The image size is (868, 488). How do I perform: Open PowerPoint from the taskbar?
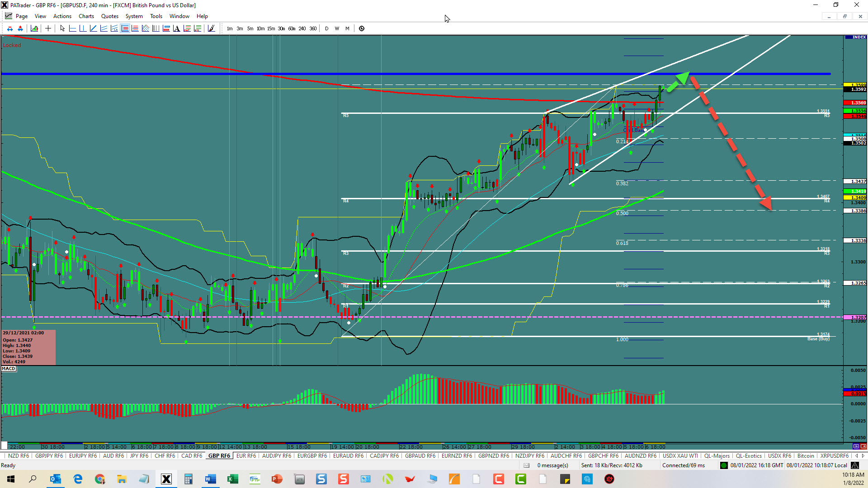[x=277, y=479]
